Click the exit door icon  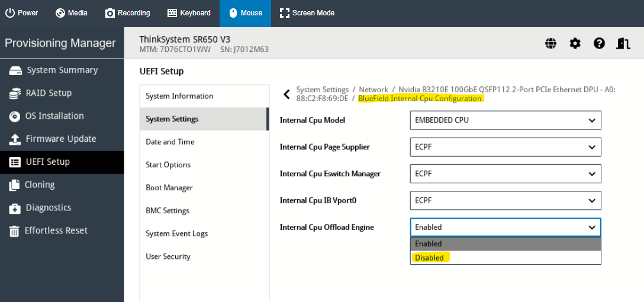coord(623,43)
